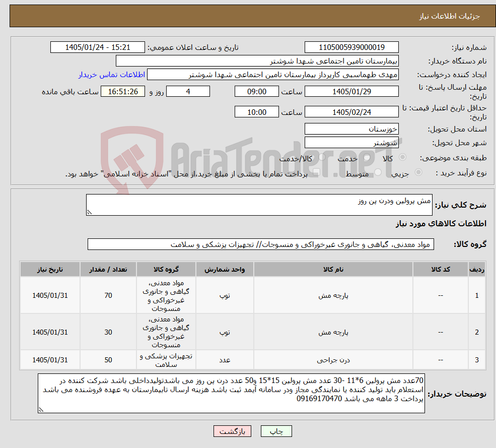Click the resize handle of توضیحات خریدار box
The image size is (496, 448).
[41, 410]
